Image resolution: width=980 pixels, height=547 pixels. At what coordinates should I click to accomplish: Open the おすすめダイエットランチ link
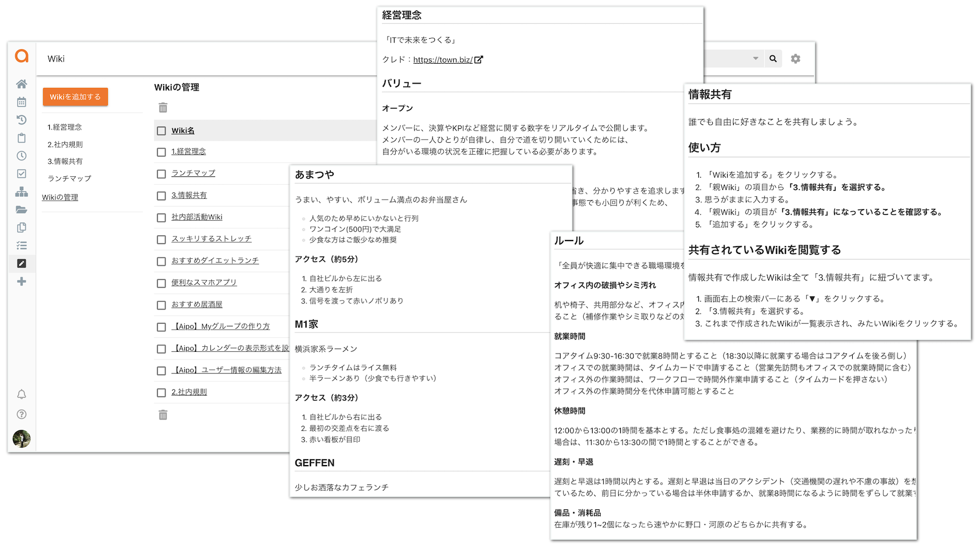click(x=215, y=261)
